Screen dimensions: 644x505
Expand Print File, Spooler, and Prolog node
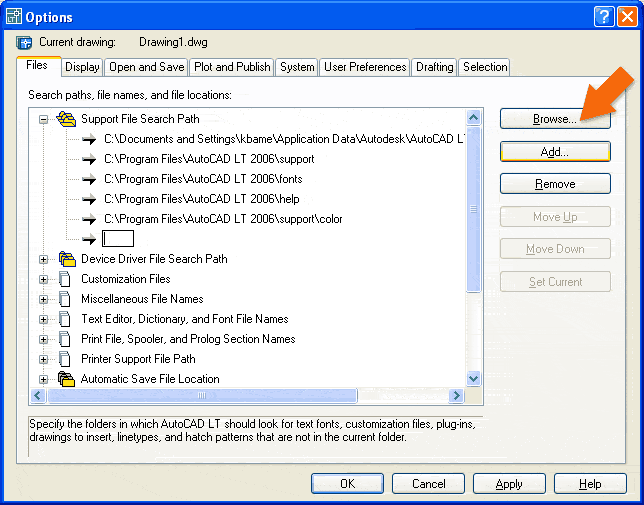[x=44, y=339]
